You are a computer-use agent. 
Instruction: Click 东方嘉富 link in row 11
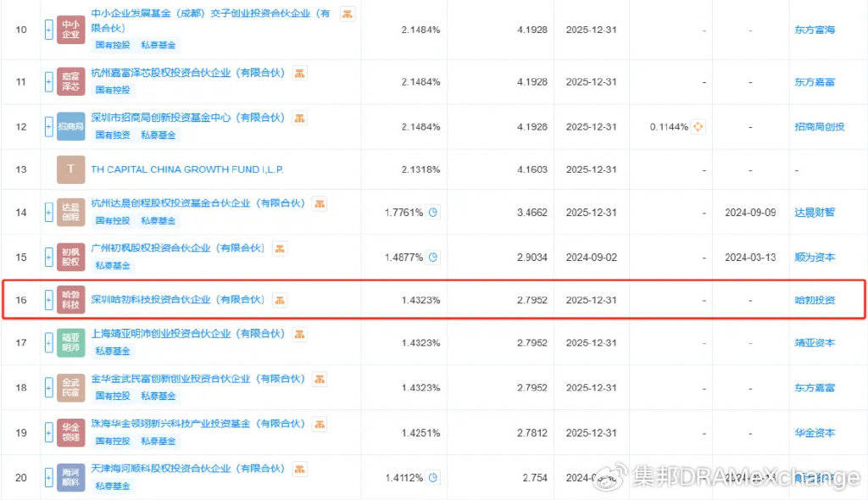pyautogui.click(x=815, y=82)
